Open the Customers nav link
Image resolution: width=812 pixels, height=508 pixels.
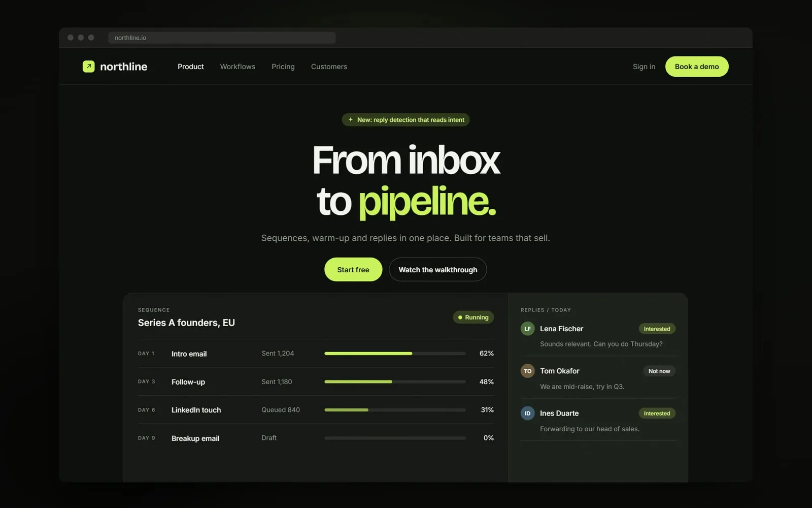(329, 67)
